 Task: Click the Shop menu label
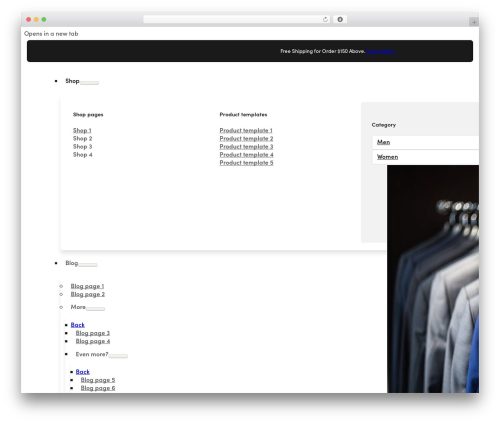(x=72, y=81)
